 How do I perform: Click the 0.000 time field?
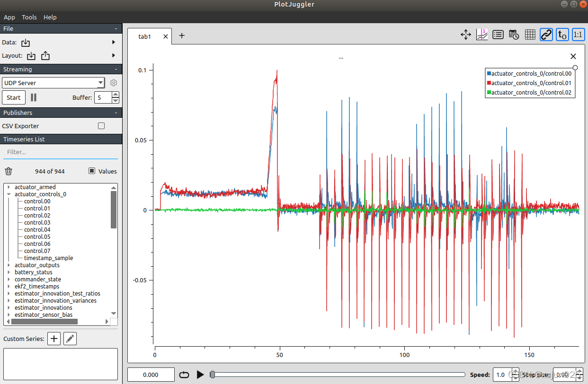point(151,375)
